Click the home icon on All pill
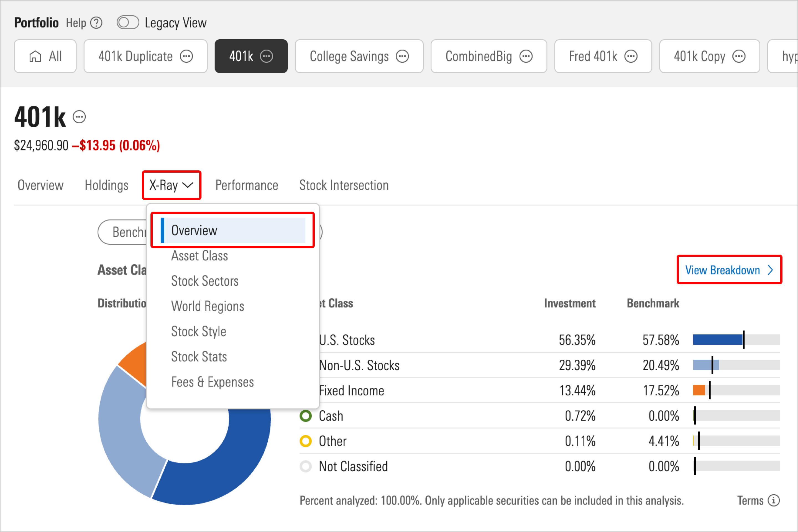The image size is (798, 532). pyautogui.click(x=35, y=56)
